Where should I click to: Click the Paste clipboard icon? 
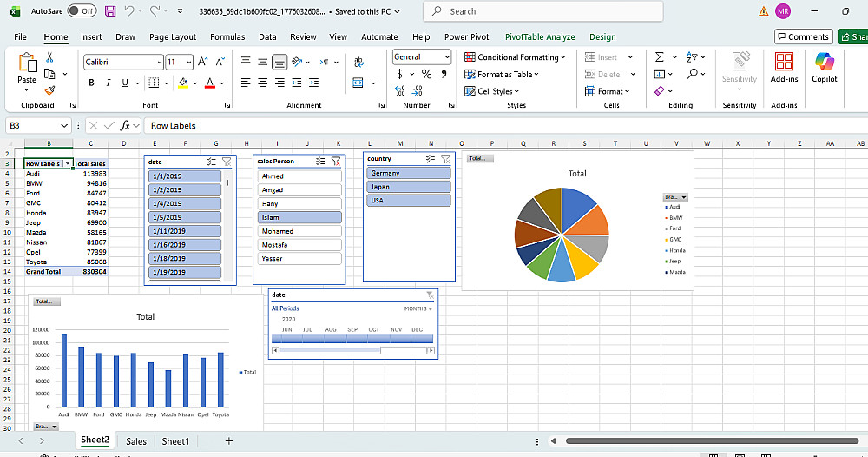coord(27,63)
